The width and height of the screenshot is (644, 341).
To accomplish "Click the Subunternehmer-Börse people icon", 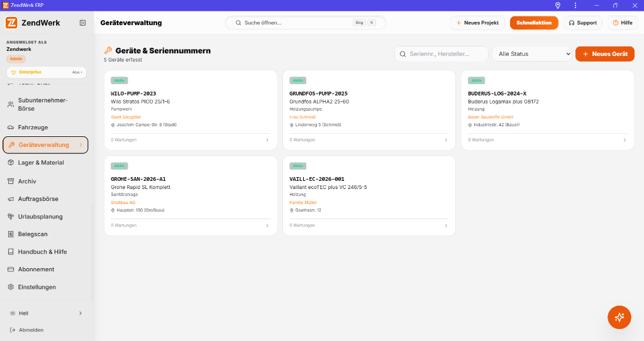I will 11,105.
